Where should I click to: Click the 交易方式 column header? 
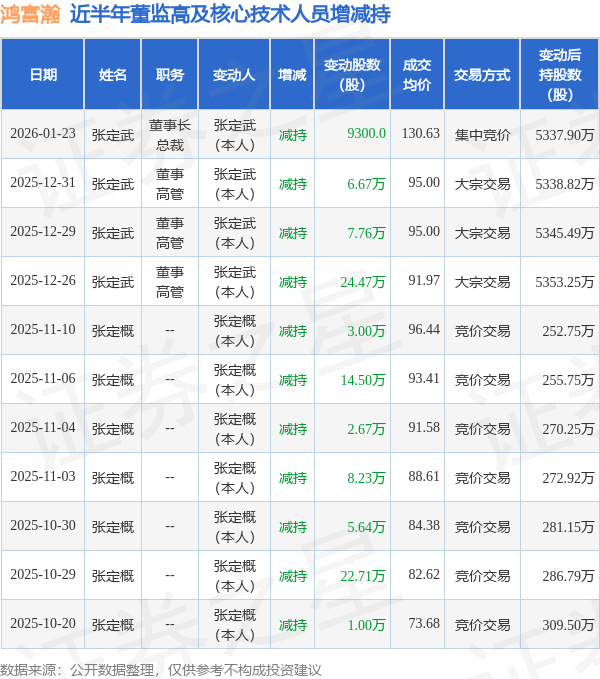click(x=482, y=74)
